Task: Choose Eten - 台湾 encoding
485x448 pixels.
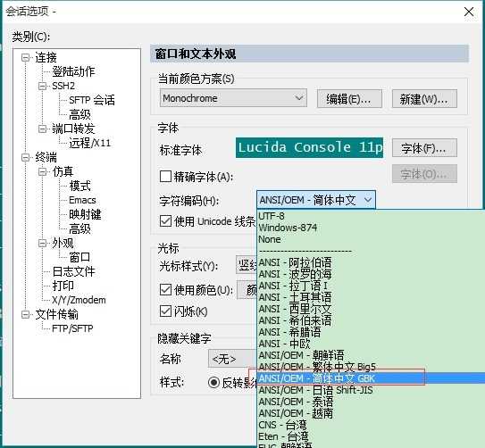Action: tap(371, 437)
